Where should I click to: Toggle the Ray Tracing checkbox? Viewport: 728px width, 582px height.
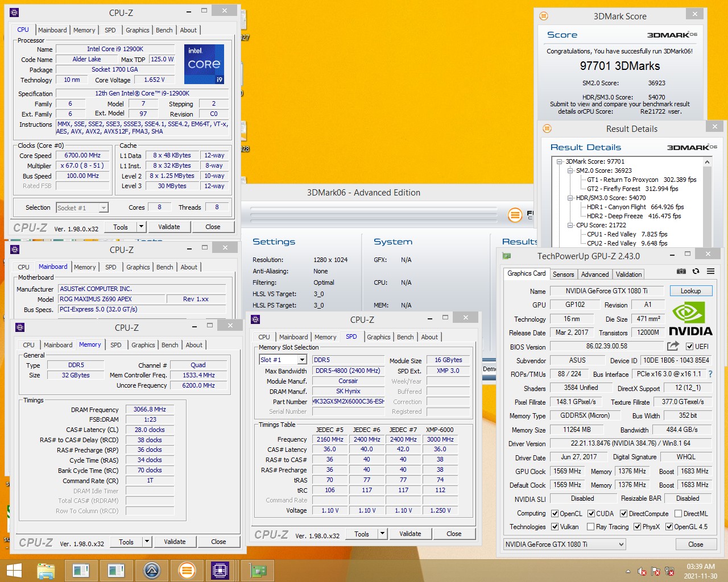coord(590,527)
